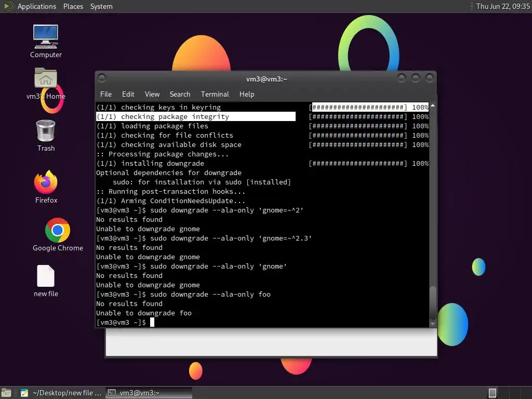
Task: Open the terminal Edit menu
Action: coord(128,95)
